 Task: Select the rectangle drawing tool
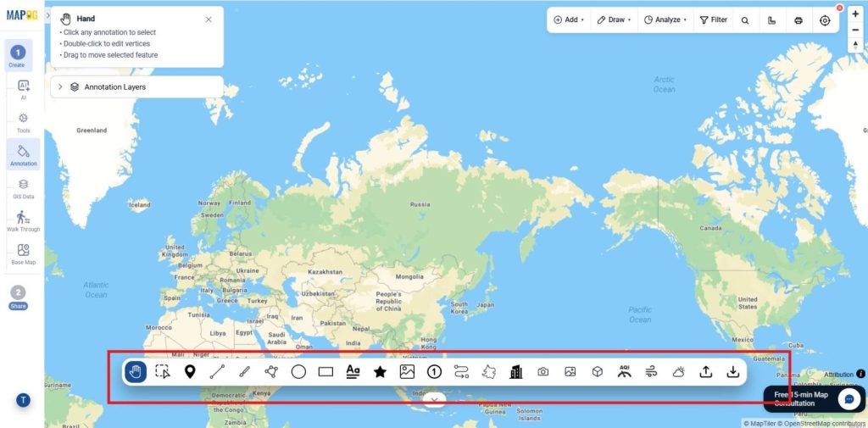[x=325, y=372]
